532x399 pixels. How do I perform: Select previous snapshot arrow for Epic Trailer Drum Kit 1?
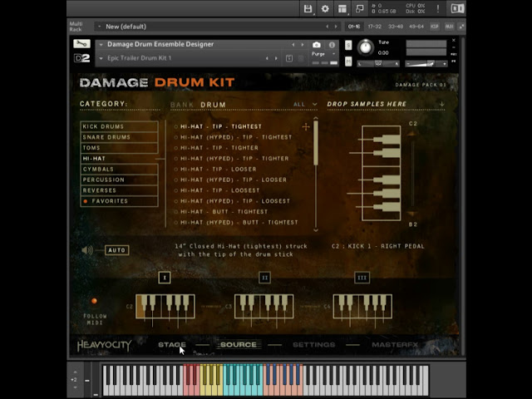[267, 58]
